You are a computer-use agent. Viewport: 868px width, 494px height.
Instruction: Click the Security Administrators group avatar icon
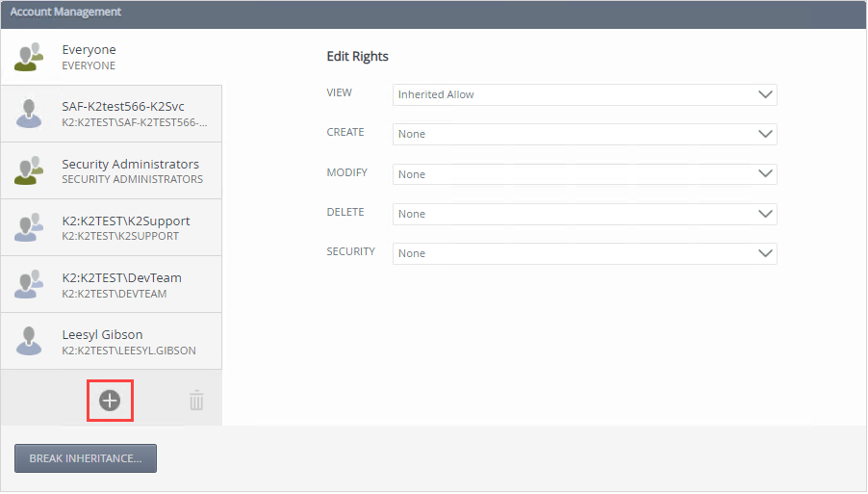pyautogui.click(x=29, y=170)
